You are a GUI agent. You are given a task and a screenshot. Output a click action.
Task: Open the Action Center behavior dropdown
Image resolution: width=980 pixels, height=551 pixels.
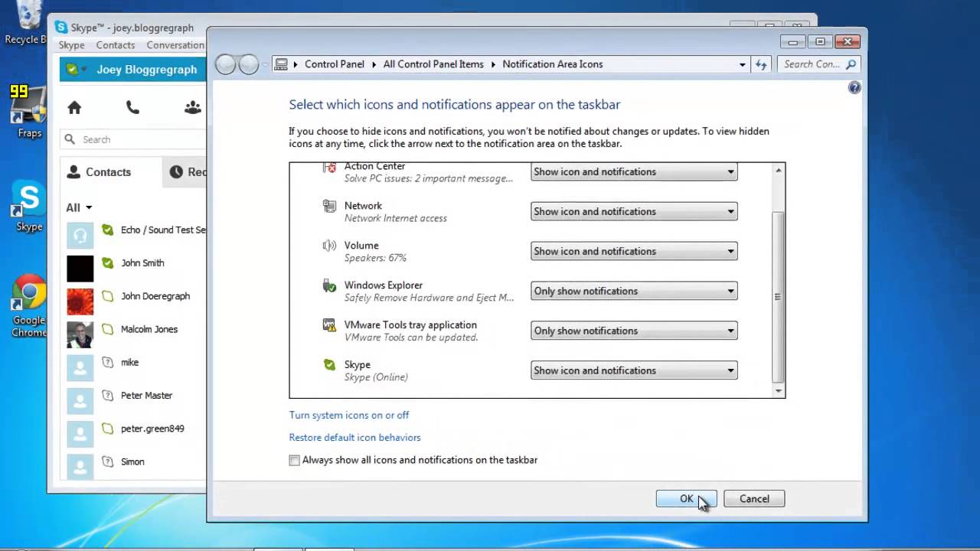[634, 171]
